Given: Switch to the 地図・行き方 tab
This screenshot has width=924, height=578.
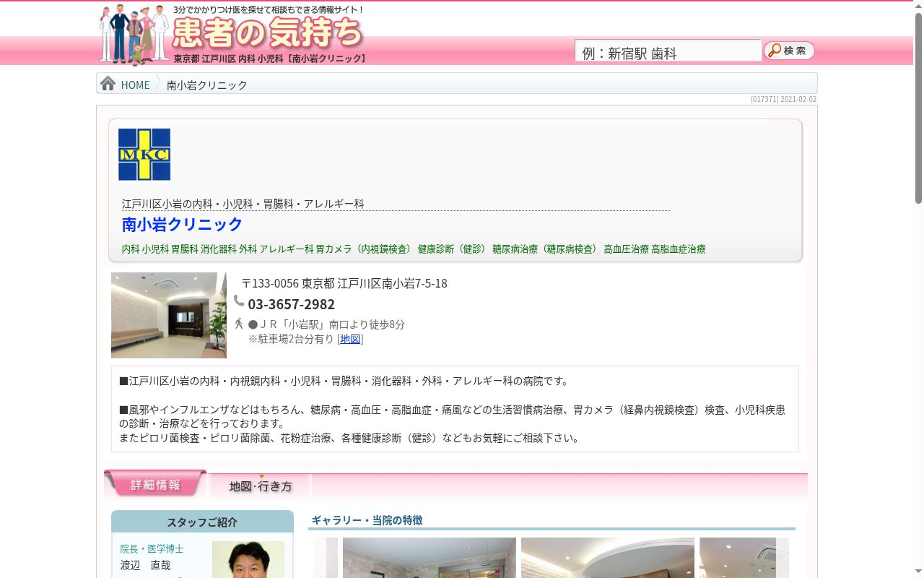Looking at the screenshot, I should tap(260, 486).
